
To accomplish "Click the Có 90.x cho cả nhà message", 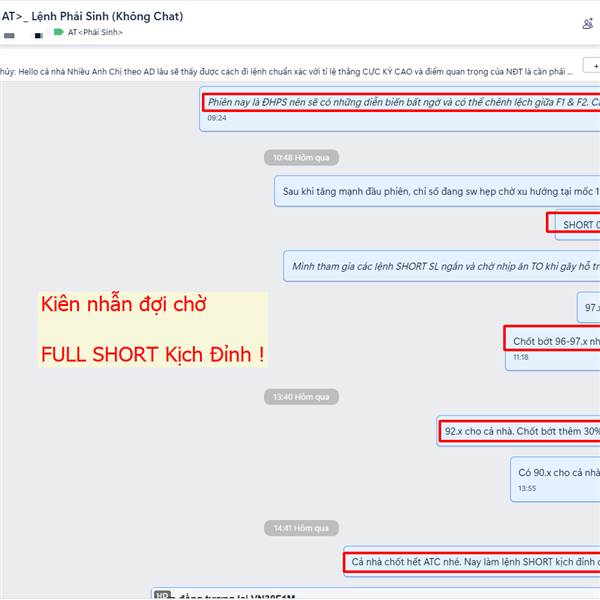I will point(555,479).
